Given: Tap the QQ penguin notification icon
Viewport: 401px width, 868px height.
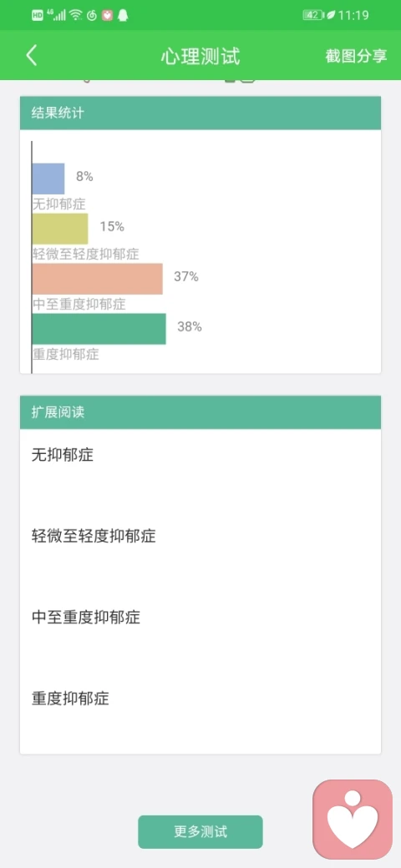Looking at the screenshot, I should click(x=123, y=16).
